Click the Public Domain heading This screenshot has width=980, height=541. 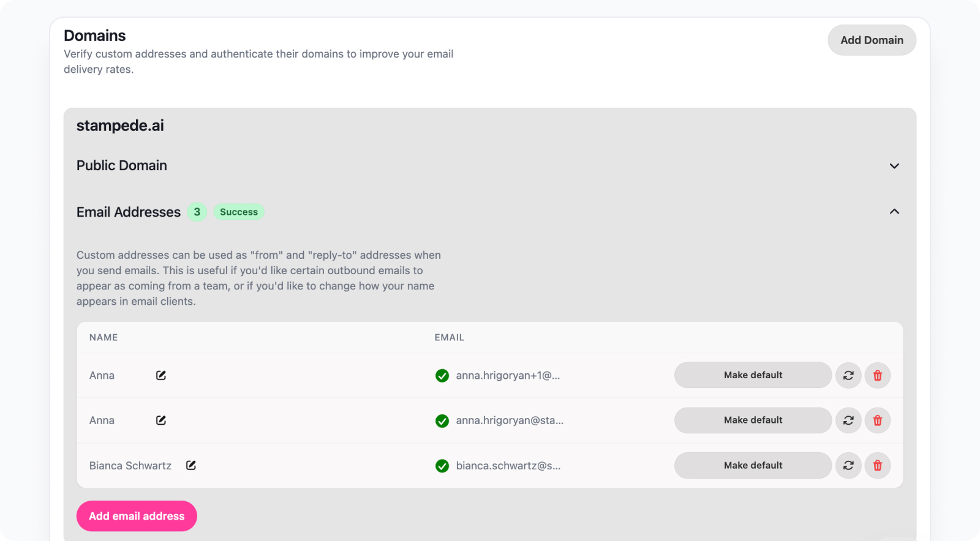coord(122,165)
